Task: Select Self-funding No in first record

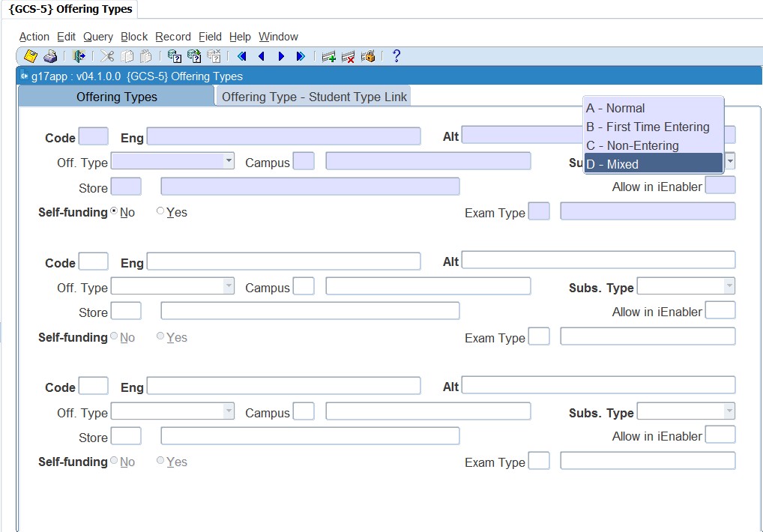Action: click(114, 212)
